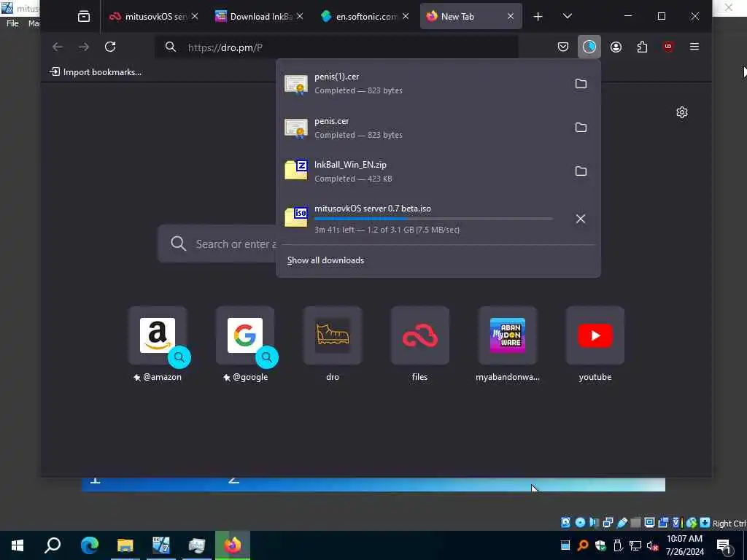This screenshot has height=560, width=747.
Task: Open the penis(1).cer download entry
Action: (424, 84)
